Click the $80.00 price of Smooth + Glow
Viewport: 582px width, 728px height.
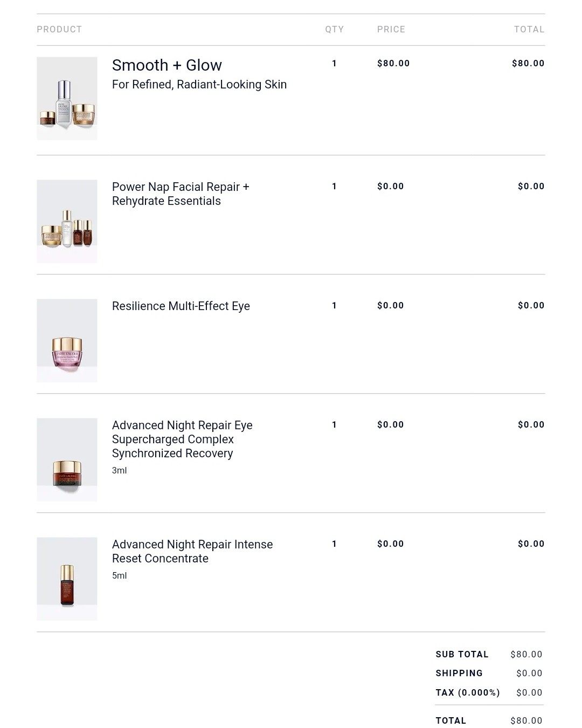point(393,63)
